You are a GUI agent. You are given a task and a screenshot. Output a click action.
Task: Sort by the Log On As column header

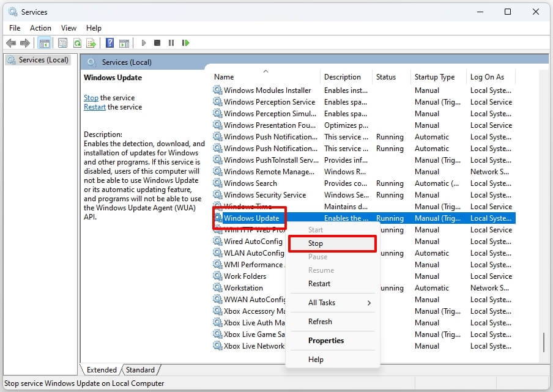491,77
